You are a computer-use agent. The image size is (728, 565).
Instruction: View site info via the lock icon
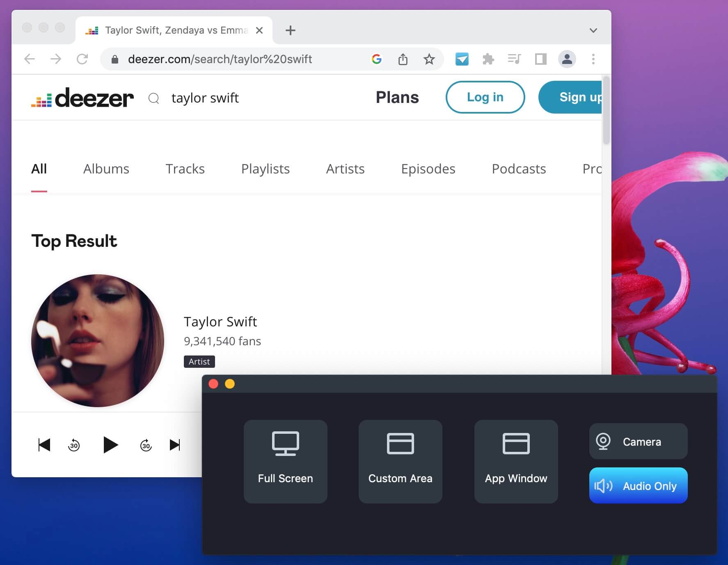tap(115, 59)
